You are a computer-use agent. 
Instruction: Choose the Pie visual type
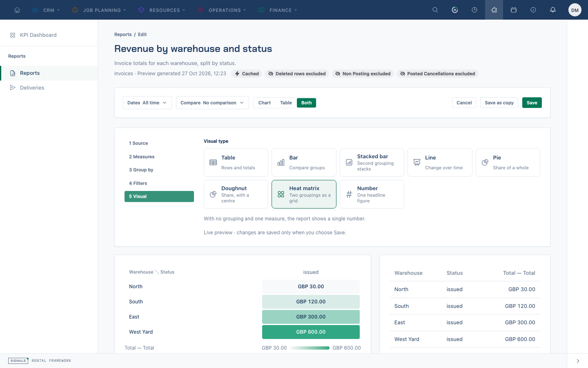508,162
